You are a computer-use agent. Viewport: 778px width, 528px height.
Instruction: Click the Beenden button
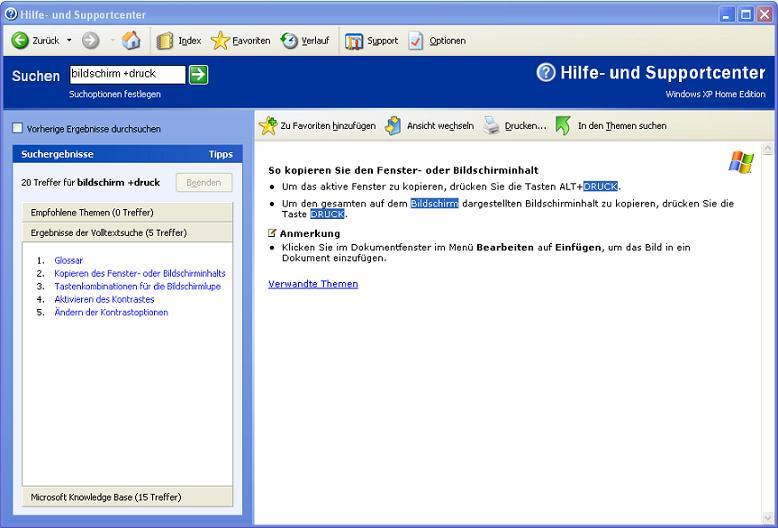tap(204, 183)
